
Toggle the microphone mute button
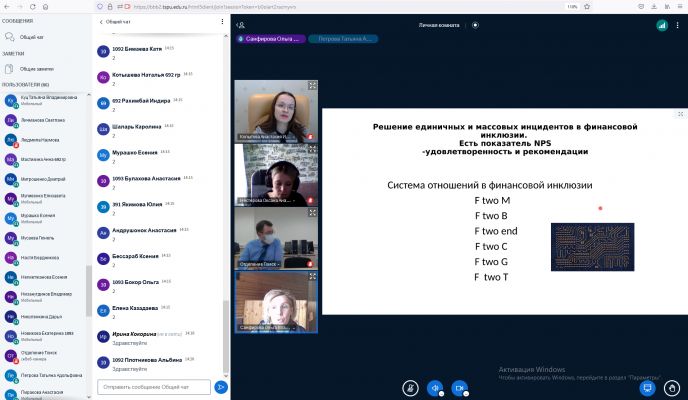(409, 387)
